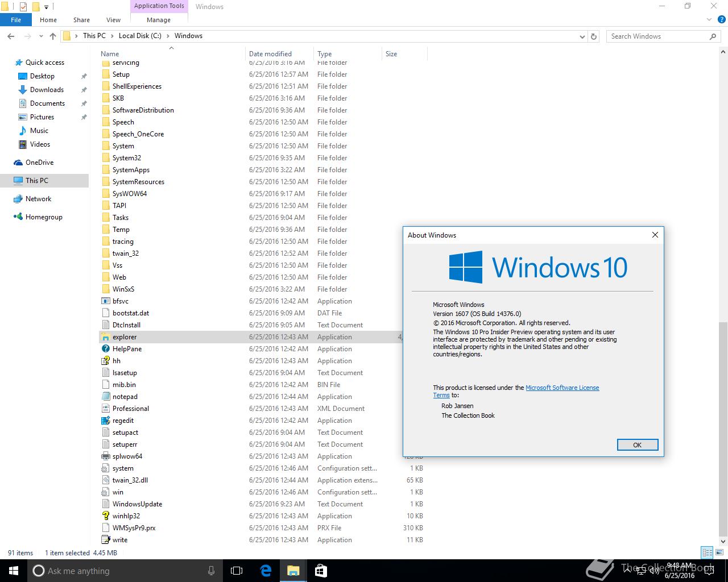Click the search magnifier icon

point(713,36)
